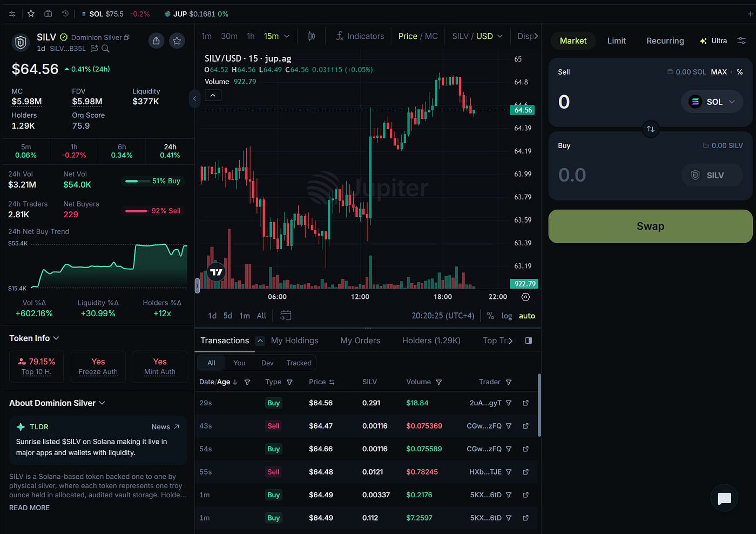Share the SILV token page
Image resolution: width=756 pixels, height=534 pixels.
point(156,41)
